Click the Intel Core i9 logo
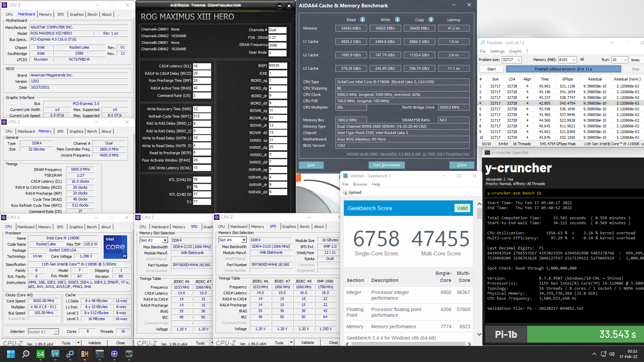This screenshot has height=362, width=644. tap(115, 247)
